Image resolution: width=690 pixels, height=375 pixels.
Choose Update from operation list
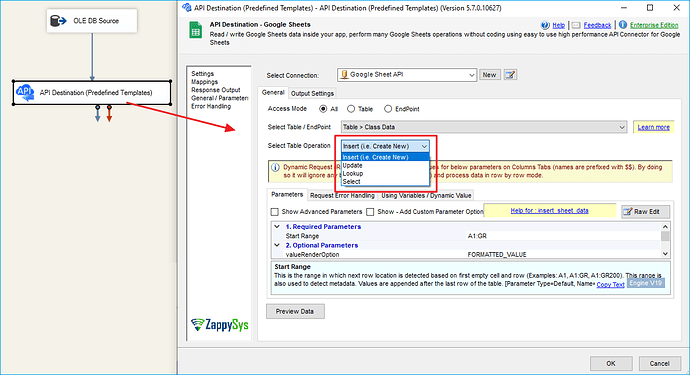tap(385, 165)
